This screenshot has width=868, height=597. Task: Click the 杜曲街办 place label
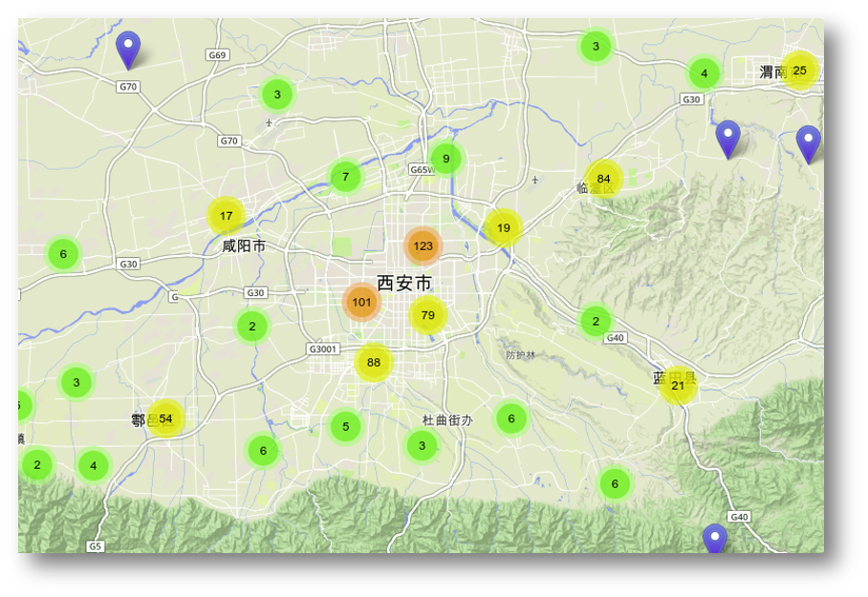(x=447, y=420)
